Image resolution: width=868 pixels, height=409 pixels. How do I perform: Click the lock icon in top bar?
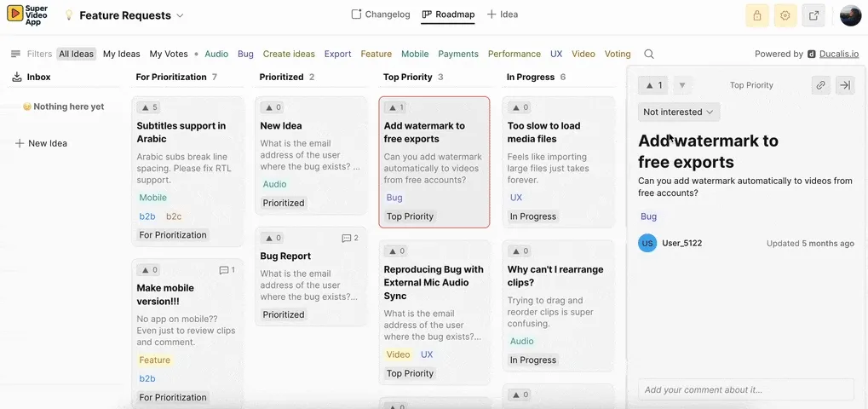(756, 15)
